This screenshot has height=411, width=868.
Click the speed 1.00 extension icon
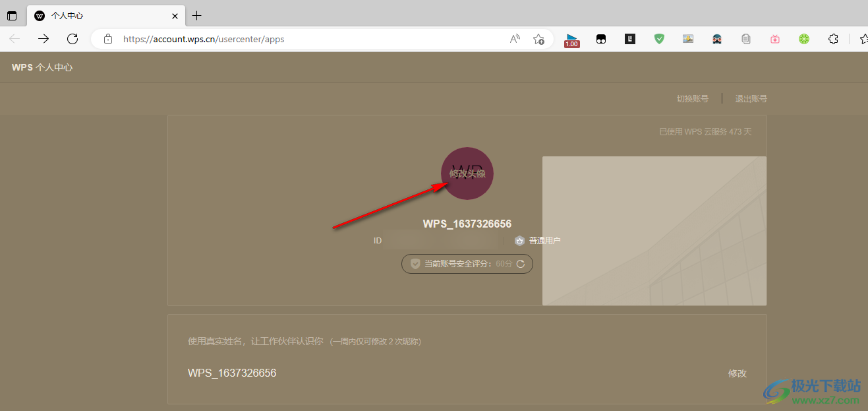point(571,40)
